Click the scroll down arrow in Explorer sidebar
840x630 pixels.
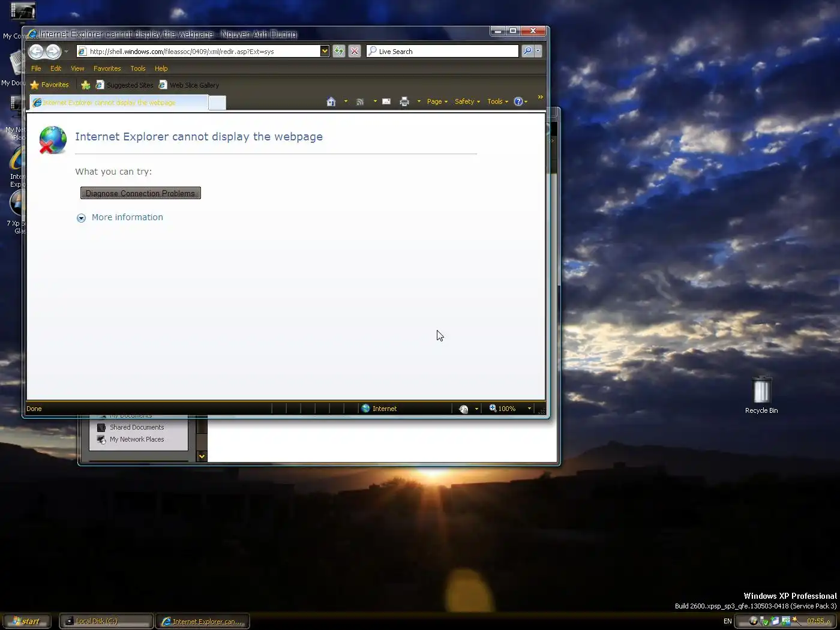coord(202,457)
